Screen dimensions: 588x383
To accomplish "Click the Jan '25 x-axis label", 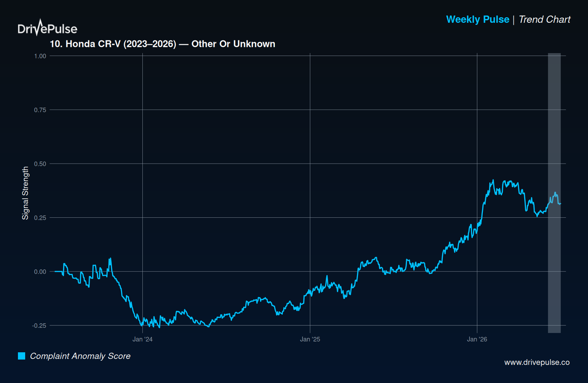I will coord(310,339).
